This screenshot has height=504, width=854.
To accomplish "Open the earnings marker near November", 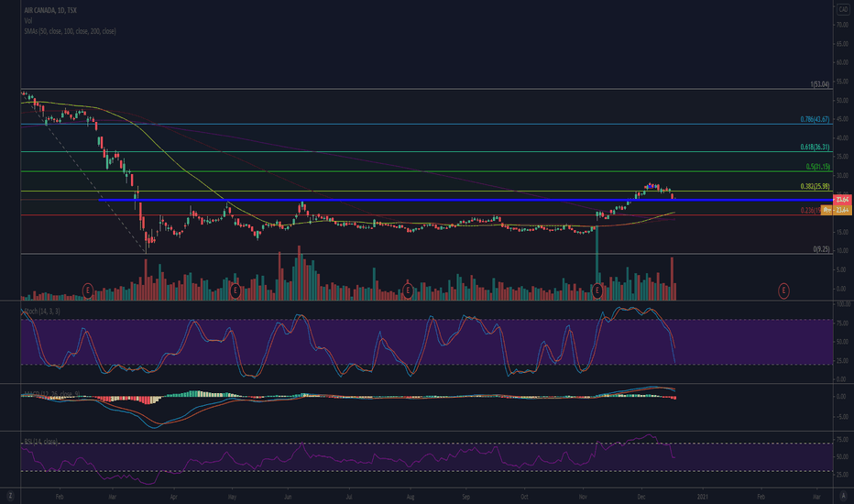I will pos(597,290).
